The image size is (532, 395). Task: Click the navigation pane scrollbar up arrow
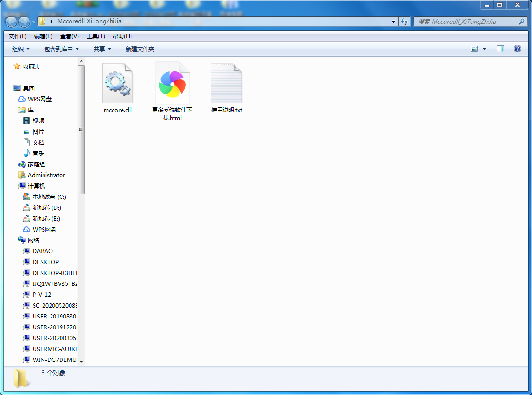coord(81,61)
